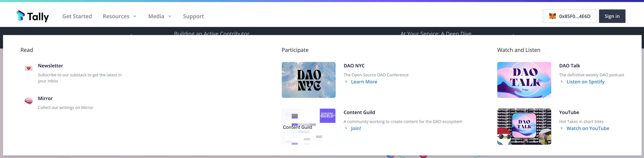The image size is (644, 158).
Task: Click the DAO NYC thumbnail image
Action: tap(309, 80)
